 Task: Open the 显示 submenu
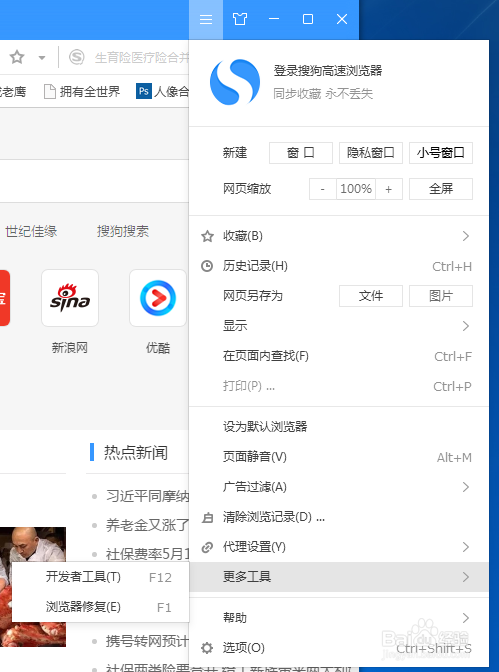(339, 326)
